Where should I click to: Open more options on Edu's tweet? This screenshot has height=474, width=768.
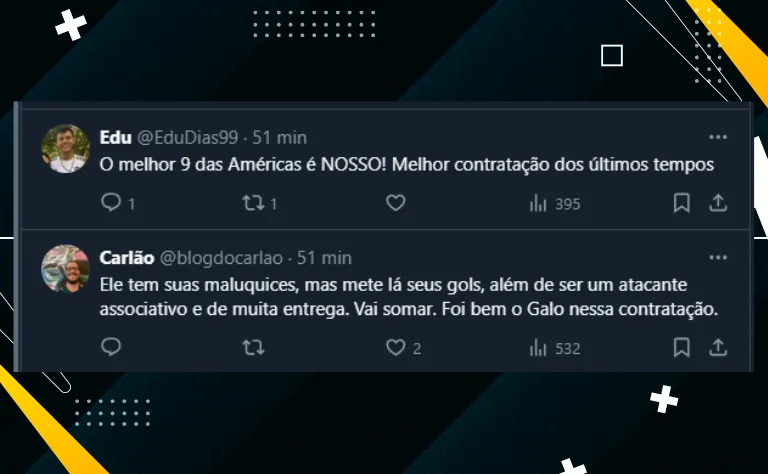(718, 137)
